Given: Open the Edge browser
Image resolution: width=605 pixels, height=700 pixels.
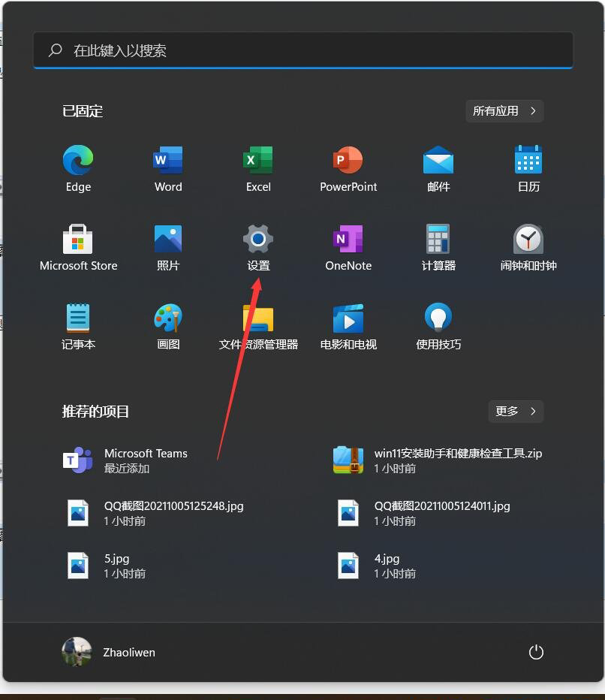Looking at the screenshot, I should (77, 161).
